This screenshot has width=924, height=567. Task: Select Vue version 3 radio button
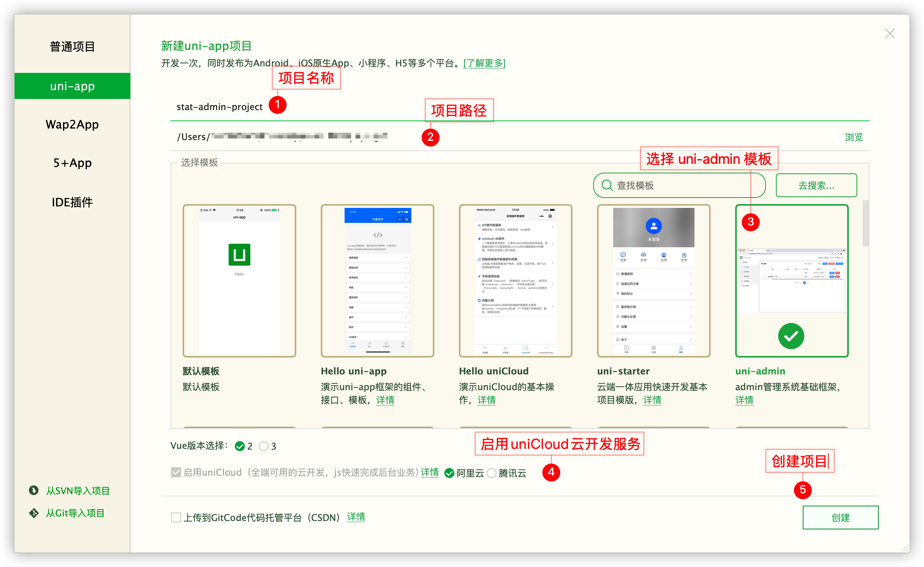click(264, 446)
